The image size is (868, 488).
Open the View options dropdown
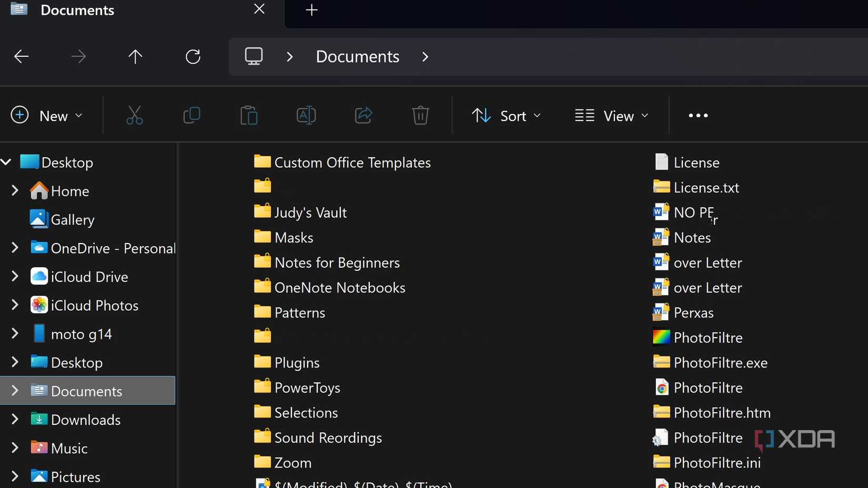pos(612,116)
